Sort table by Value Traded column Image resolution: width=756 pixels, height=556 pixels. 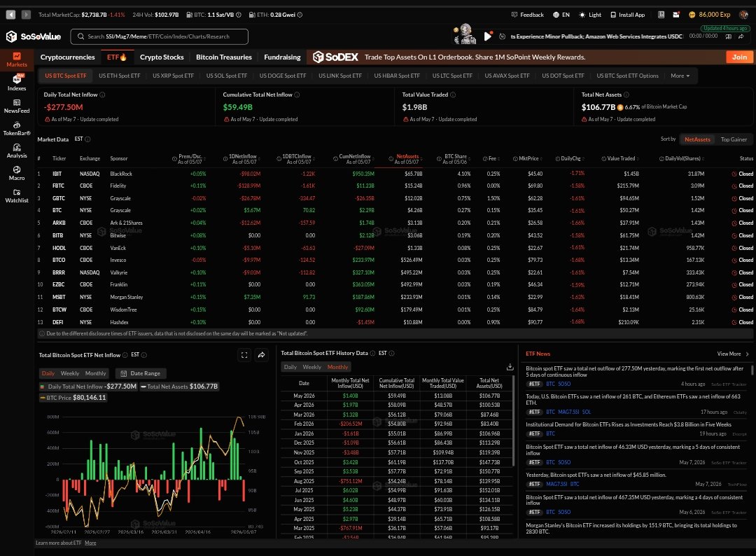point(620,159)
